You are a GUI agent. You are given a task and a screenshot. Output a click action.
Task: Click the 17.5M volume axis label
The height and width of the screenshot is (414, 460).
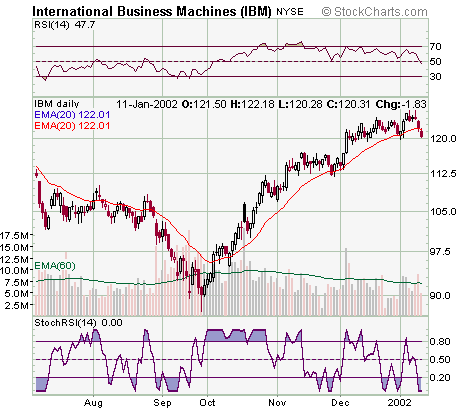pyautogui.click(x=15, y=236)
